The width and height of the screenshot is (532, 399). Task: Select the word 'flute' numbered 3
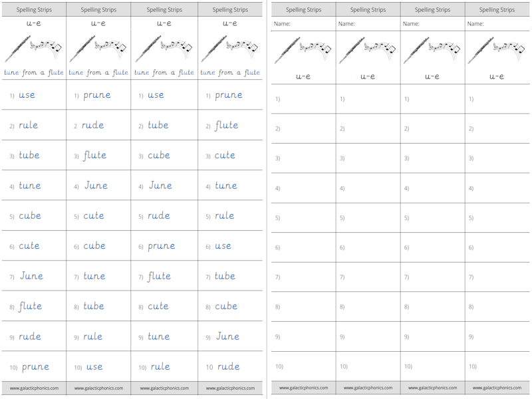tap(94, 156)
